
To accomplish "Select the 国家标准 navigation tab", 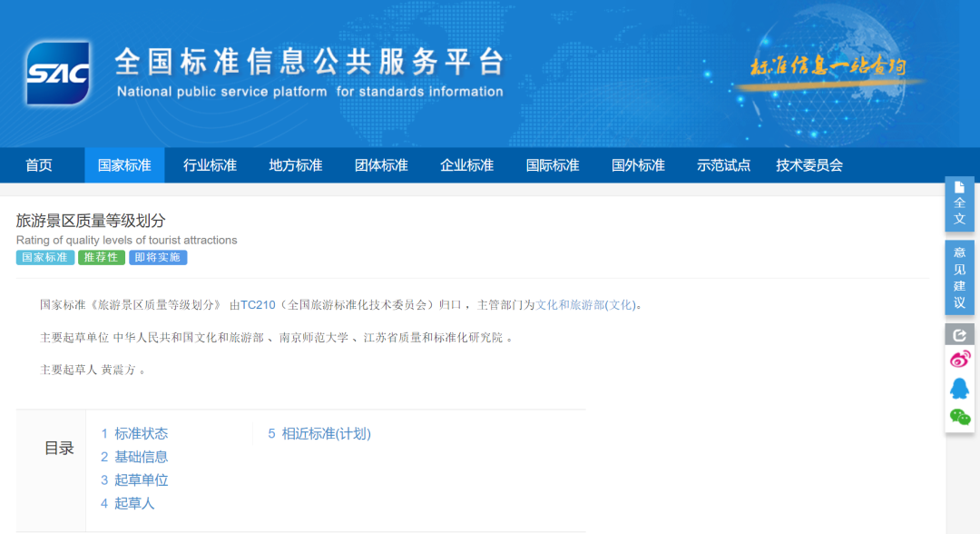I will (124, 165).
